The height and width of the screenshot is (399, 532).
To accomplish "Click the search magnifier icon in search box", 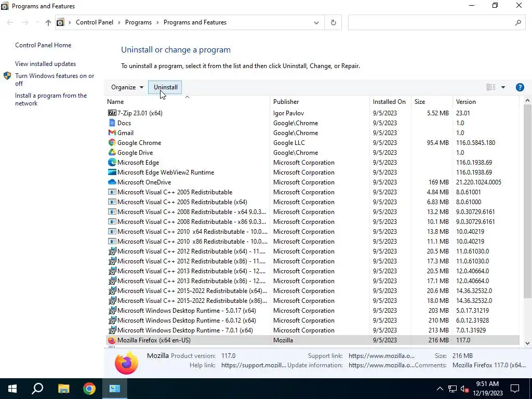I will pyautogui.click(x=518, y=22).
